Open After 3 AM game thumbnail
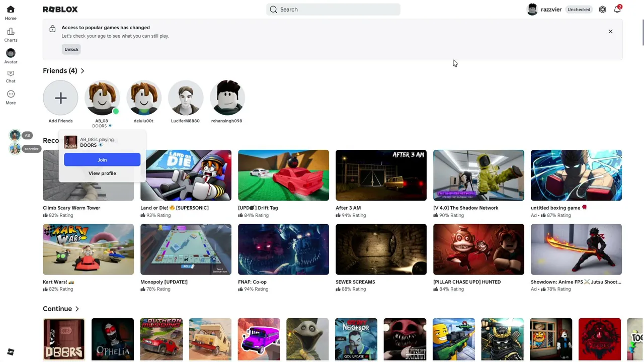Viewport: 644px width, 362px height. pyautogui.click(x=381, y=175)
